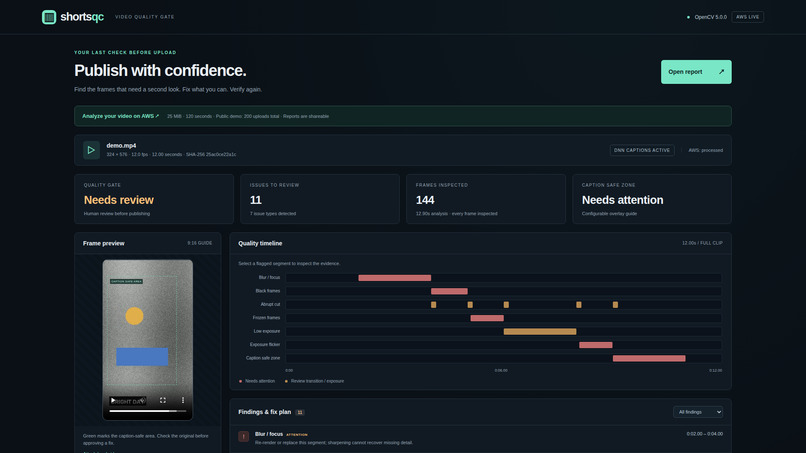Open fullscreen in the frame preview player
The height and width of the screenshot is (453, 806).
pyautogui.click(x=163, y=400)
